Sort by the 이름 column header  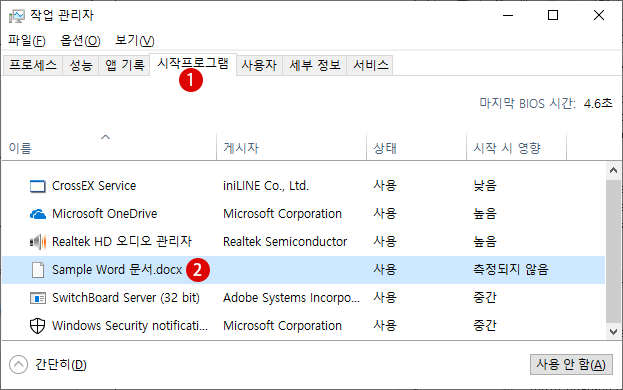point(109,147)
